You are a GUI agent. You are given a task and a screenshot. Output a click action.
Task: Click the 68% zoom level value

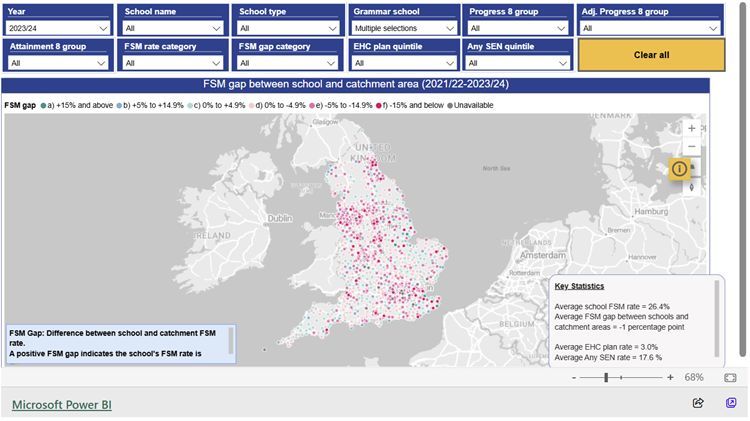point(694,377)
